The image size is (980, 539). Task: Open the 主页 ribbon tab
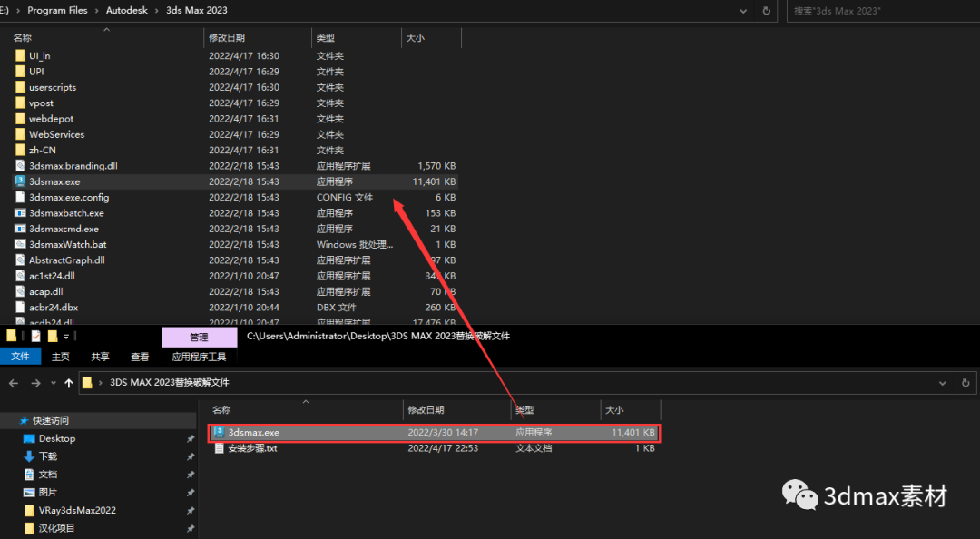61,357
